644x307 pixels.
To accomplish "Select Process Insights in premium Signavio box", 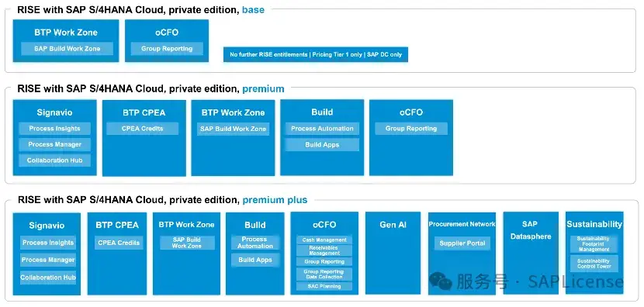I will (54, 129).
